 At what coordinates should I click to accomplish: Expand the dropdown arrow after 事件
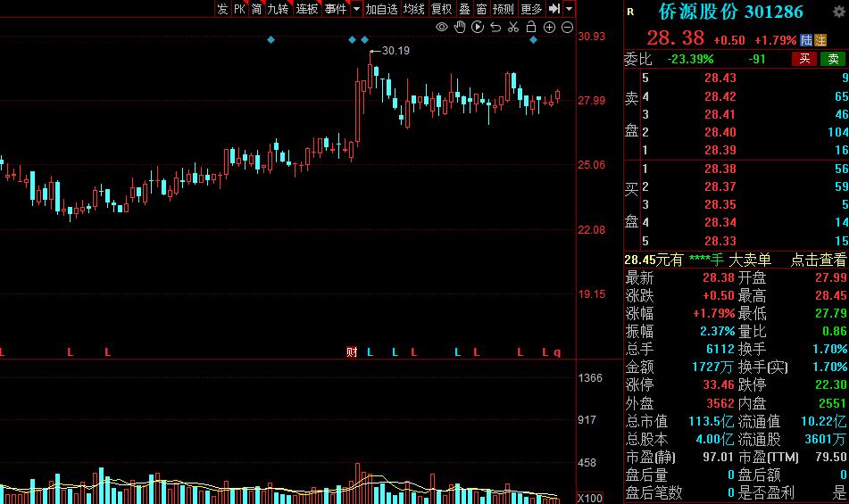356,9
